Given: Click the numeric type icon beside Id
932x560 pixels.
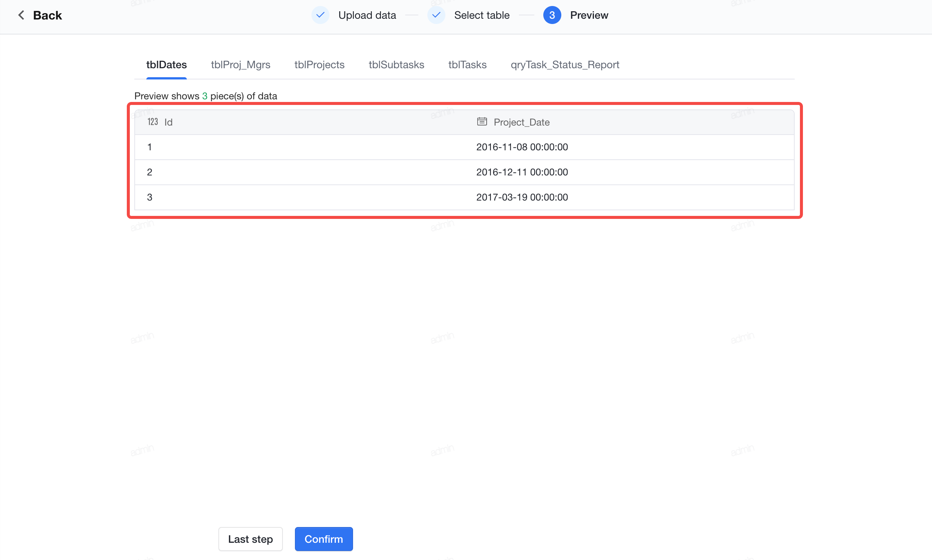Looking at the screenshot, I should pos(153,122).
